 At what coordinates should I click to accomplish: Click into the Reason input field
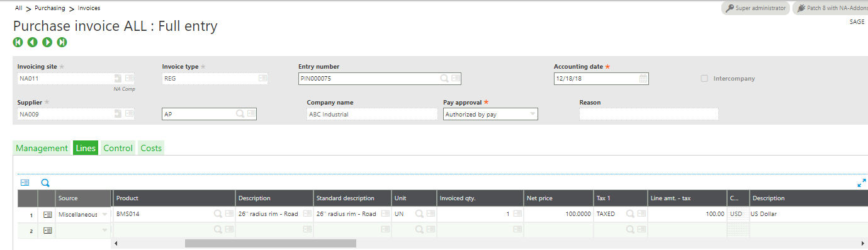coord(648,114)
